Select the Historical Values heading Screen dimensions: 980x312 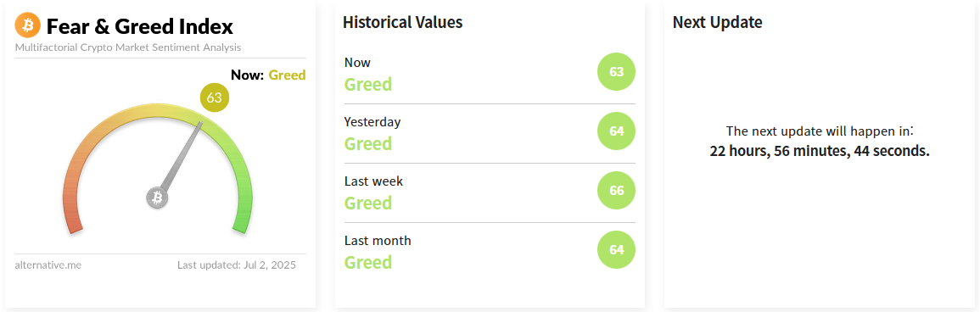pos(402,22)
